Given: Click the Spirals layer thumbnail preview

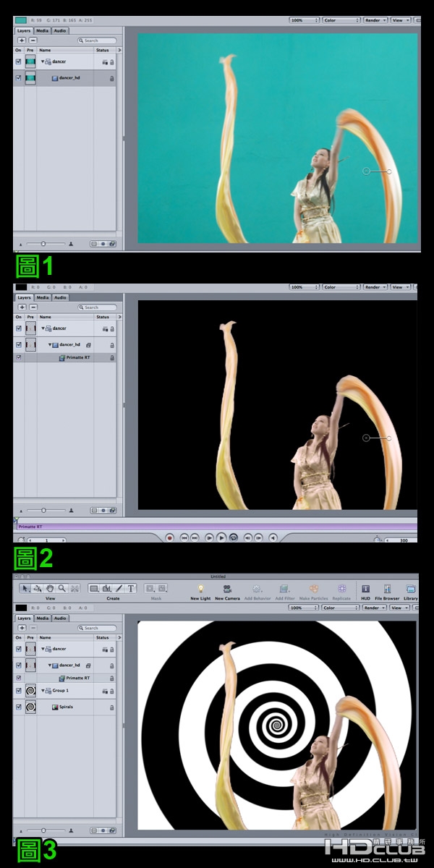Looking at the screenshot, I should [x=31, y=707].
